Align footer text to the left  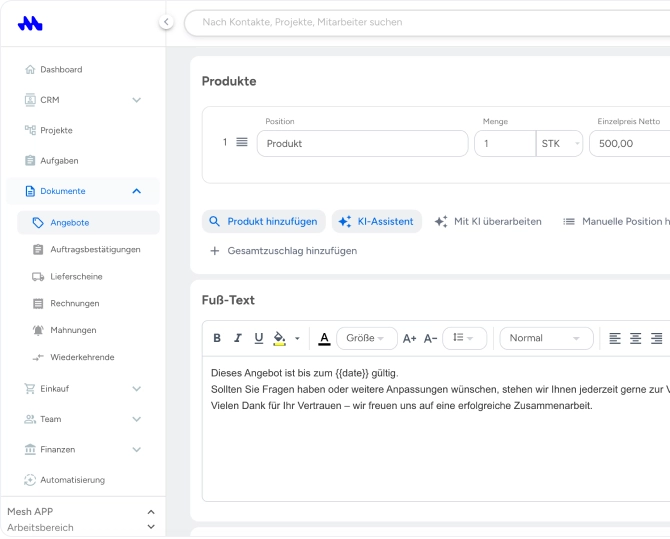pos(615,338)
